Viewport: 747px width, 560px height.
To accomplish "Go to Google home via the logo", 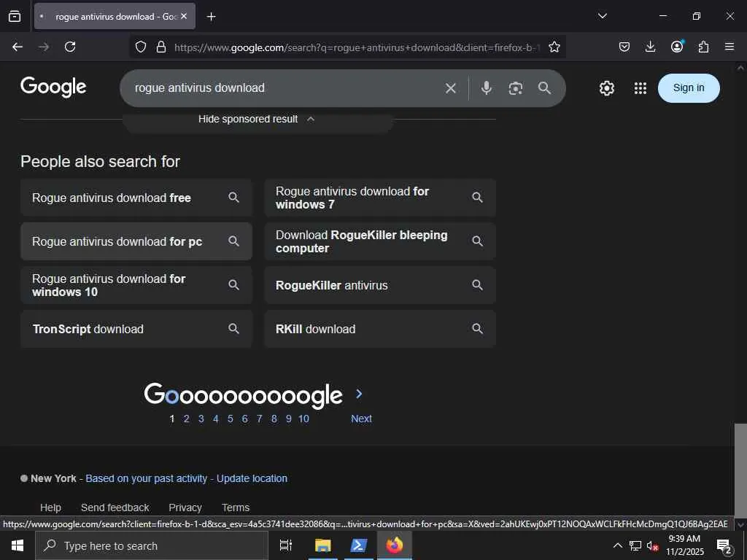I will point(53,87).
